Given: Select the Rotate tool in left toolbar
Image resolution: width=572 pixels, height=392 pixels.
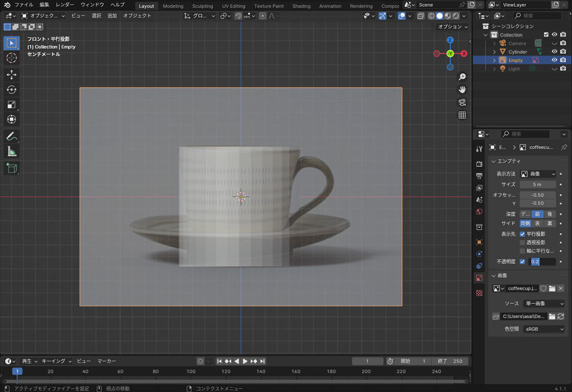Looking at the screenshot, I should point(11,90).
